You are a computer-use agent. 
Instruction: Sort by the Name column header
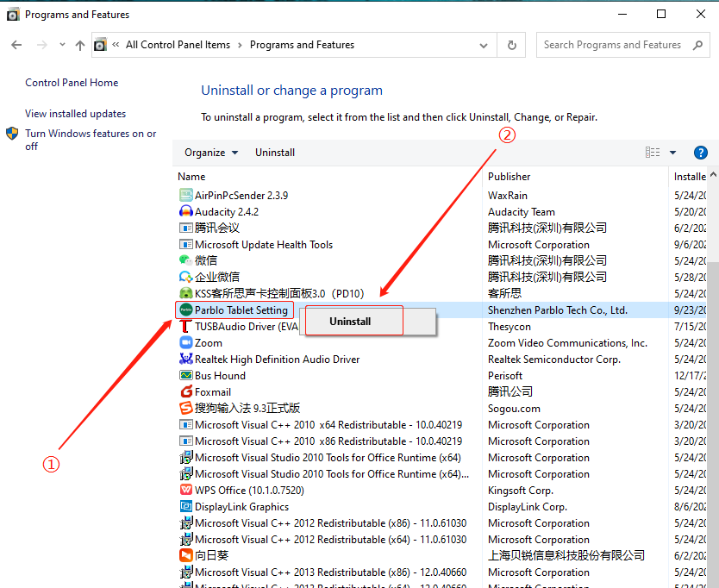[191, 177]
